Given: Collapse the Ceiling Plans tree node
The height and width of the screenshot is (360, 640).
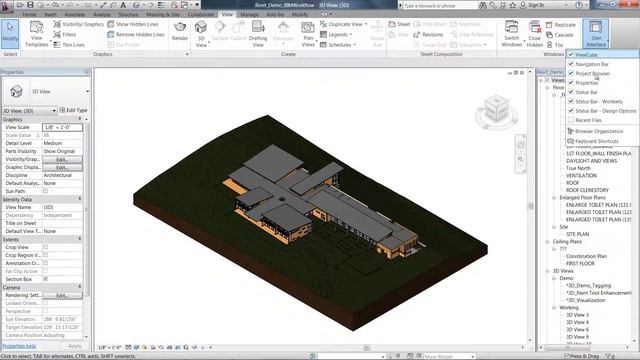Looking at the screenshot, I should tap(547, 242).
